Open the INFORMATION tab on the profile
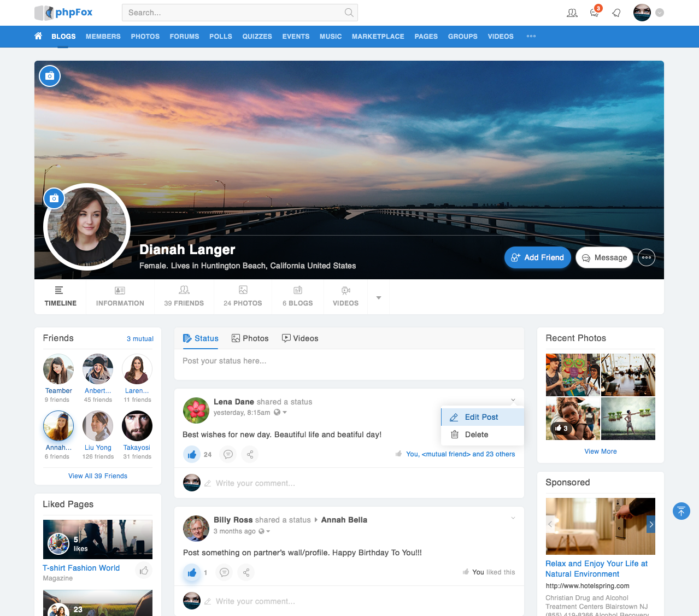The image size is (699, 616). coord(120,297)
